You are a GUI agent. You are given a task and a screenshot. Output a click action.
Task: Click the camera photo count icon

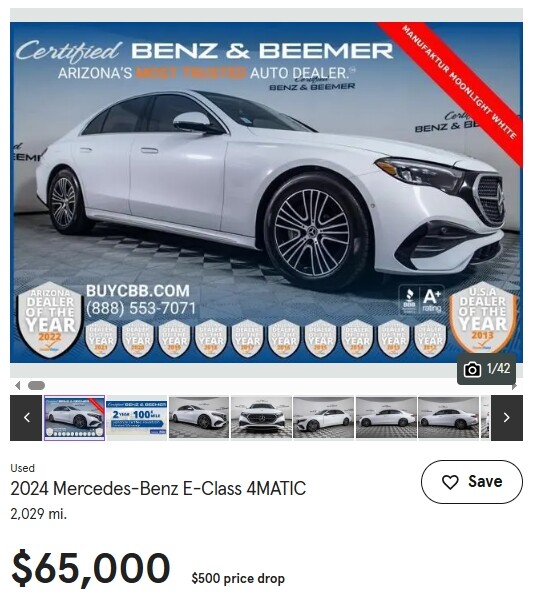coord(472,370)
